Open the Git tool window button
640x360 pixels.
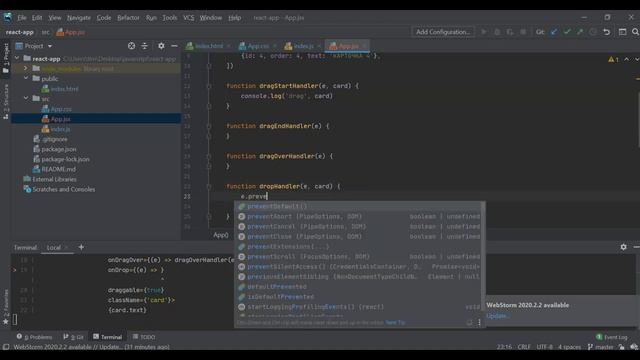pyautogui.click(x=73, y=337)
